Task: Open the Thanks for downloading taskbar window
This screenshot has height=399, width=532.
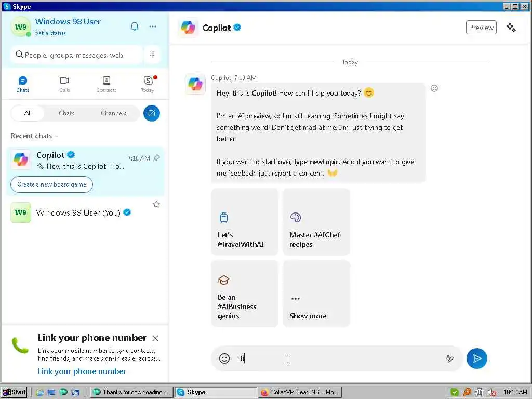Action: 131,392
